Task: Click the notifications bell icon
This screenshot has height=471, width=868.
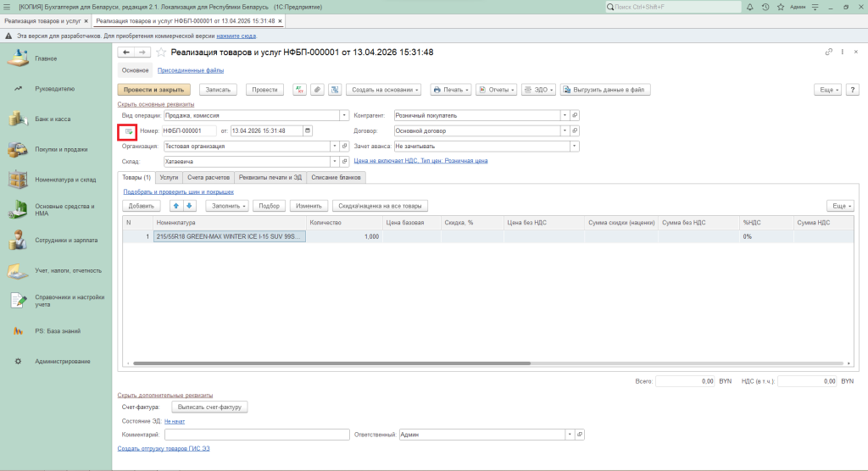Action: coord(750,7)
